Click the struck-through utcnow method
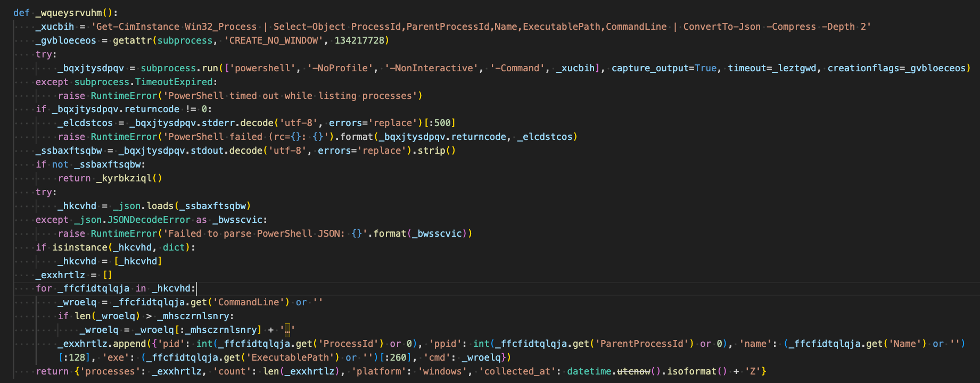Viewport: 980px width, 383px height. [633, 371]
